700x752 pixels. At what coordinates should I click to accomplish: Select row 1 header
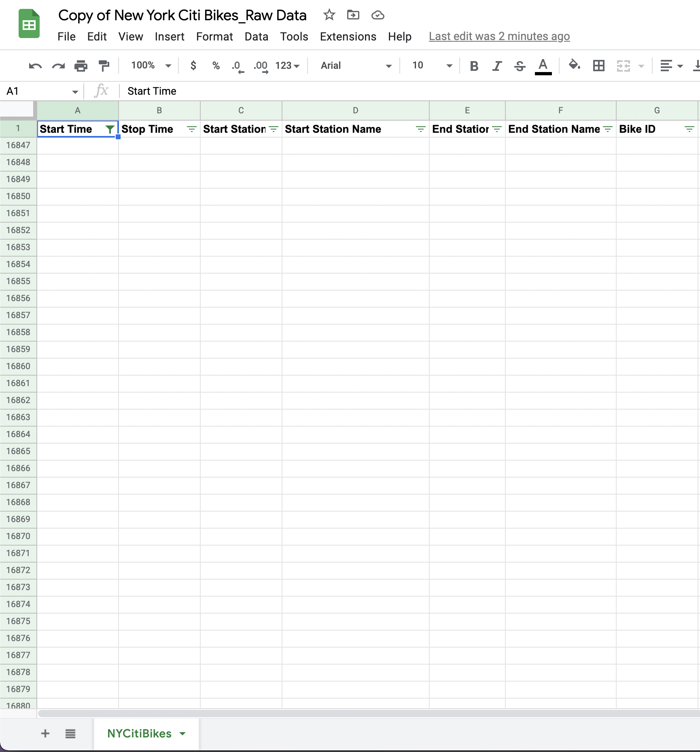pos(18,129)
